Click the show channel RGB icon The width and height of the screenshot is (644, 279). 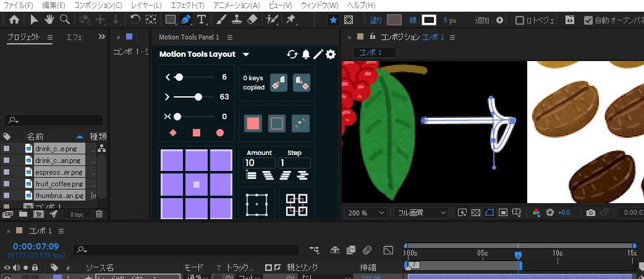536,212
